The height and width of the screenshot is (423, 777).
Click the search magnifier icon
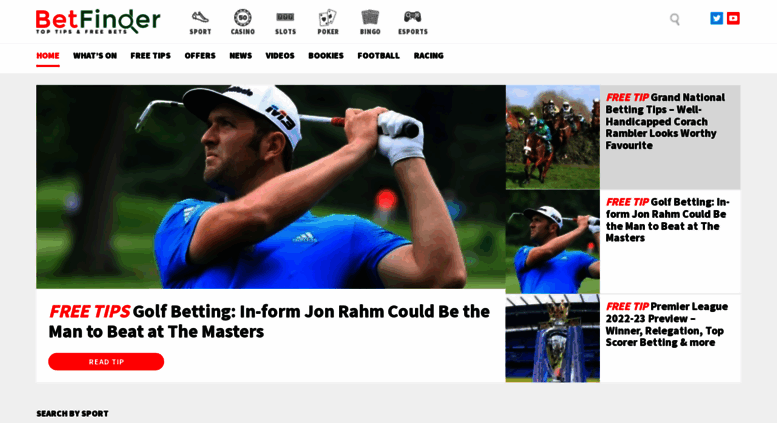tap(674, 19)
